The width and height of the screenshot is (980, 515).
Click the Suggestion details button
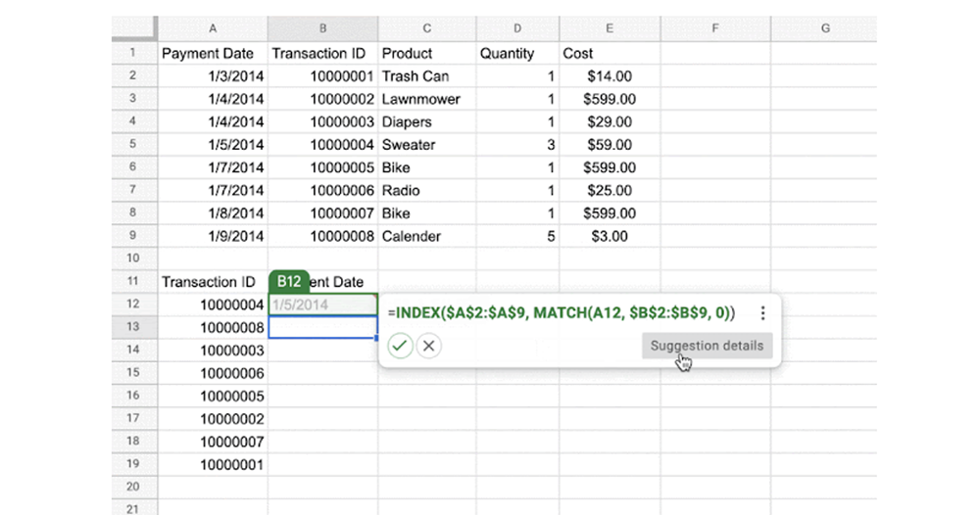(x=707, y=346)
